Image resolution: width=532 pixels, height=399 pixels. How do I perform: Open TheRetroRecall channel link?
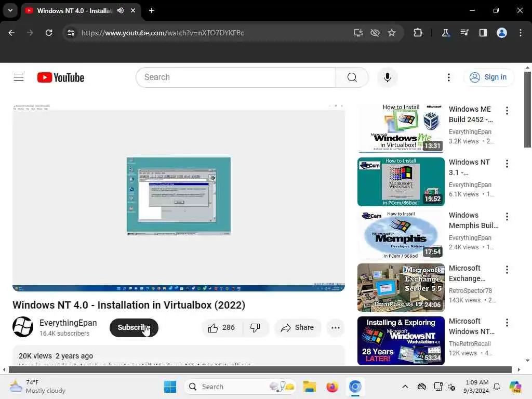[470, 344]
